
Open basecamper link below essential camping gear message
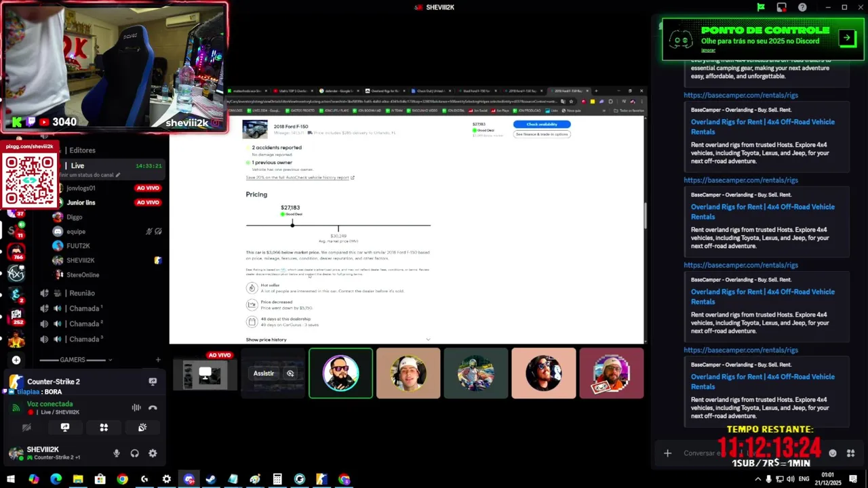(x=741, y=96)
